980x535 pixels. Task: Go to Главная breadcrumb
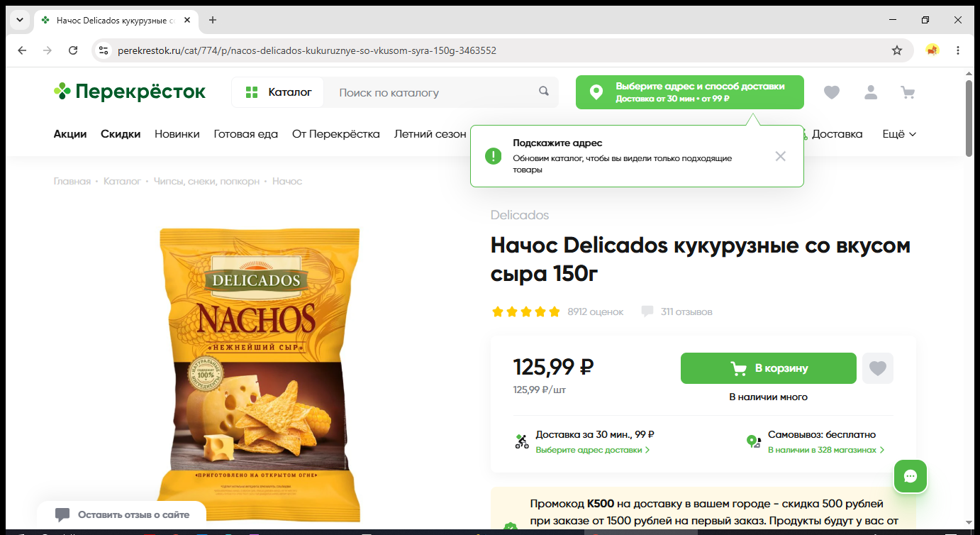click(72, 182)
